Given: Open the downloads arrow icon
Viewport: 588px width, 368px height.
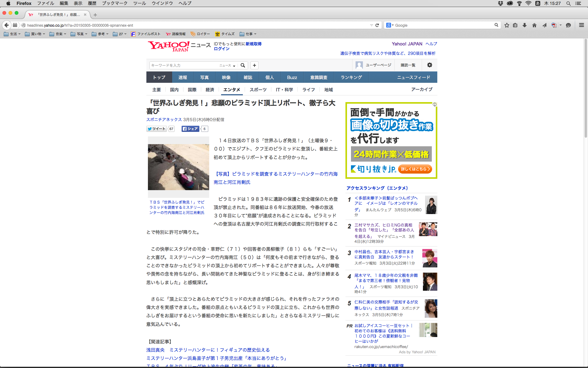Looking at the screenshot, I should click(x=525, y=25).
